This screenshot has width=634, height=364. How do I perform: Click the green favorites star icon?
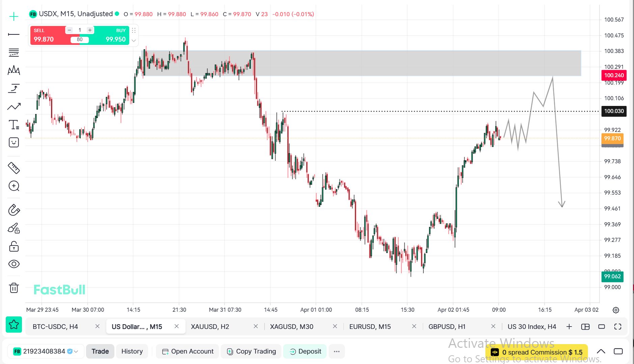tap(14, 325)
